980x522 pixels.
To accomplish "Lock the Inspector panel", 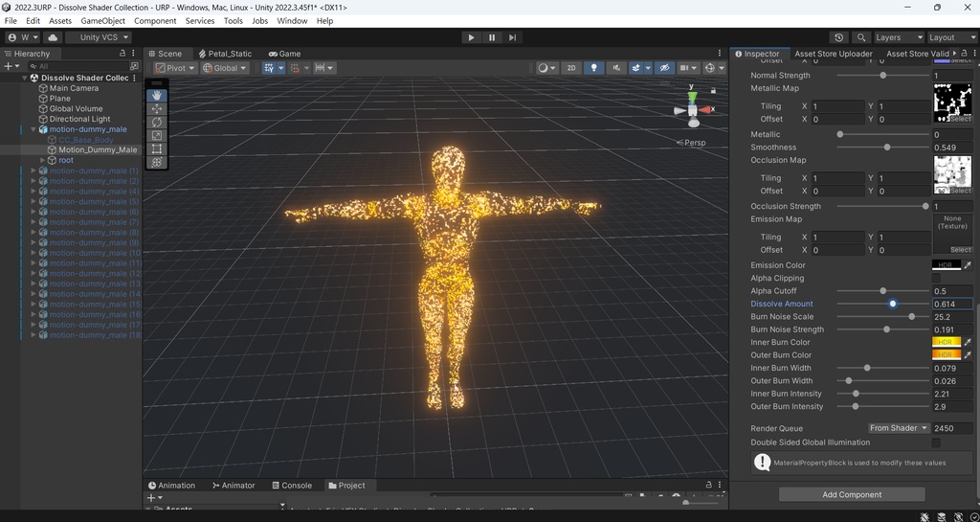I will tap(964, 54).
